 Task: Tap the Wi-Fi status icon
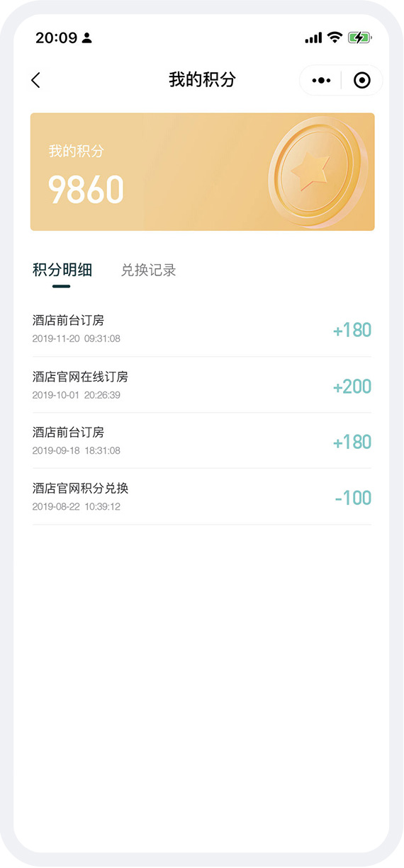[334, 38]
